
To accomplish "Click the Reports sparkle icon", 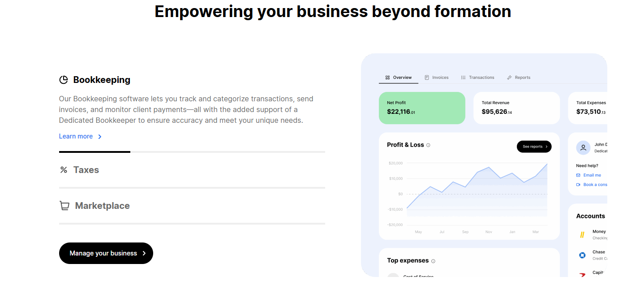I will point(509,78).
